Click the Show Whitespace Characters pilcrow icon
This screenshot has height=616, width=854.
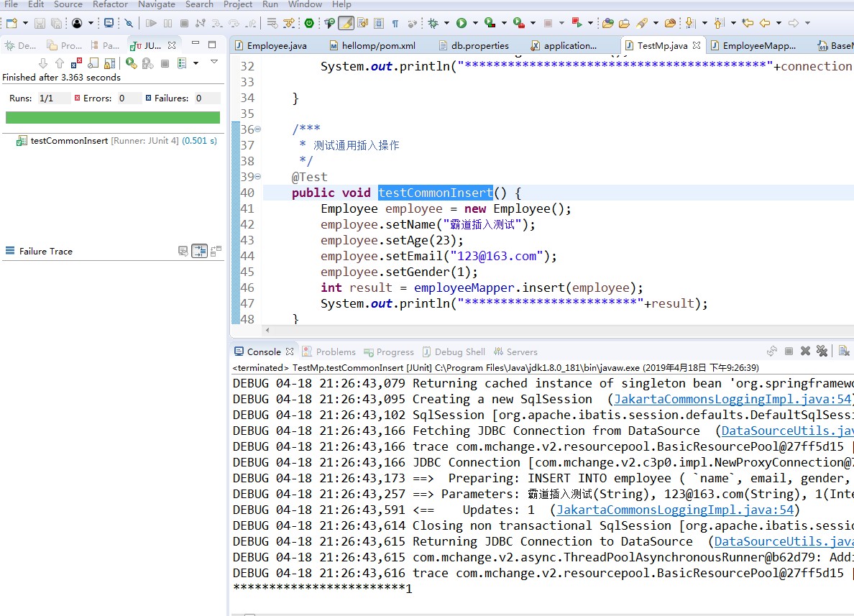pyautogui.click(x=395, y=23)
